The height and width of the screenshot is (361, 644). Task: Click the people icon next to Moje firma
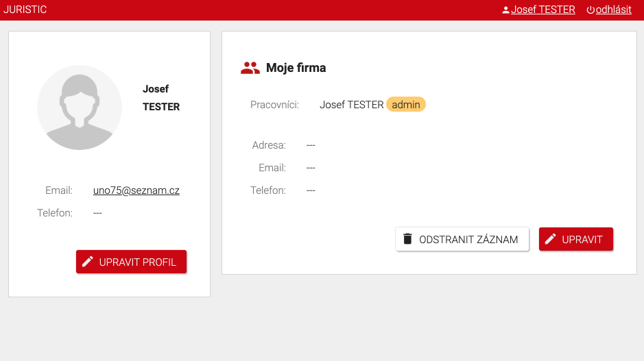click(250, 68)
